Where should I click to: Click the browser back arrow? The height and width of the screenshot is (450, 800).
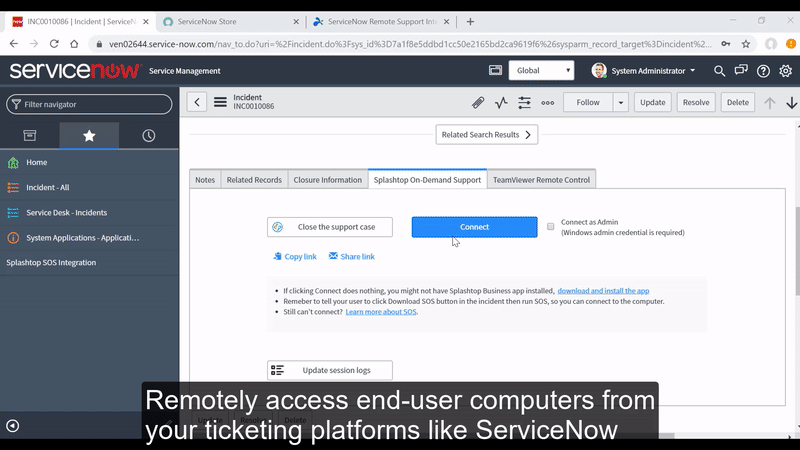14,44
